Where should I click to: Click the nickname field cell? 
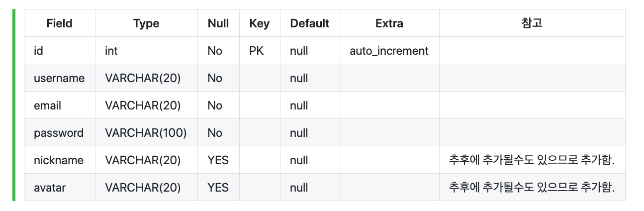[60, 160]
